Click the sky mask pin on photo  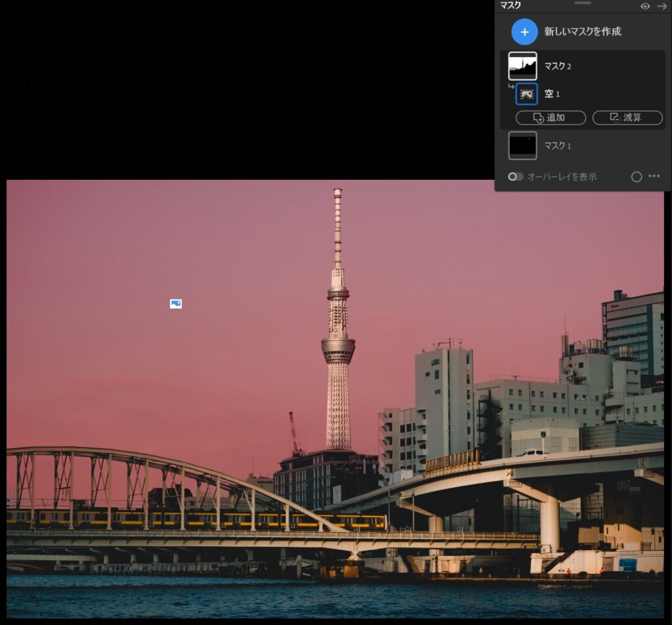[x=176, y=304]
